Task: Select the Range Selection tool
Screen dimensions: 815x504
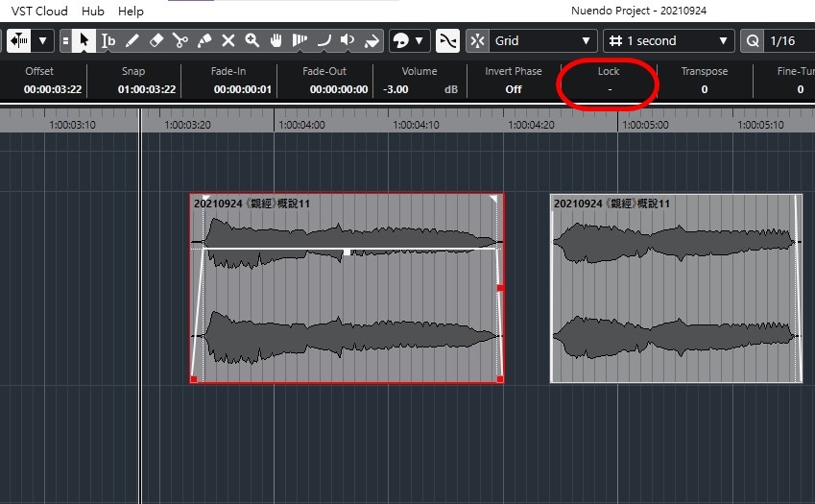Action: pos(108,40)
